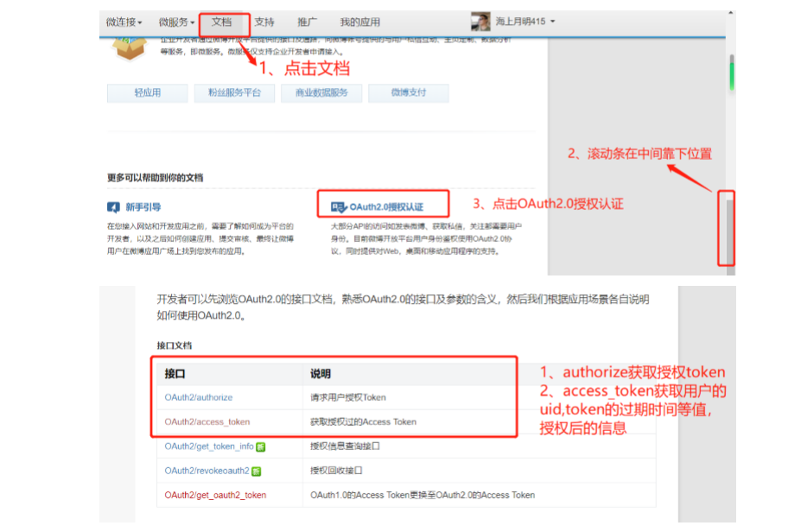Open the OAuth2/get_token_info link

[209, 446]
